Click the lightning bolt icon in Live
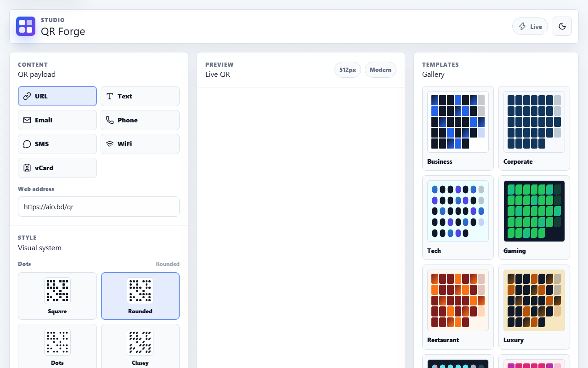Screen dimensions: 588x368 (522, 27)
